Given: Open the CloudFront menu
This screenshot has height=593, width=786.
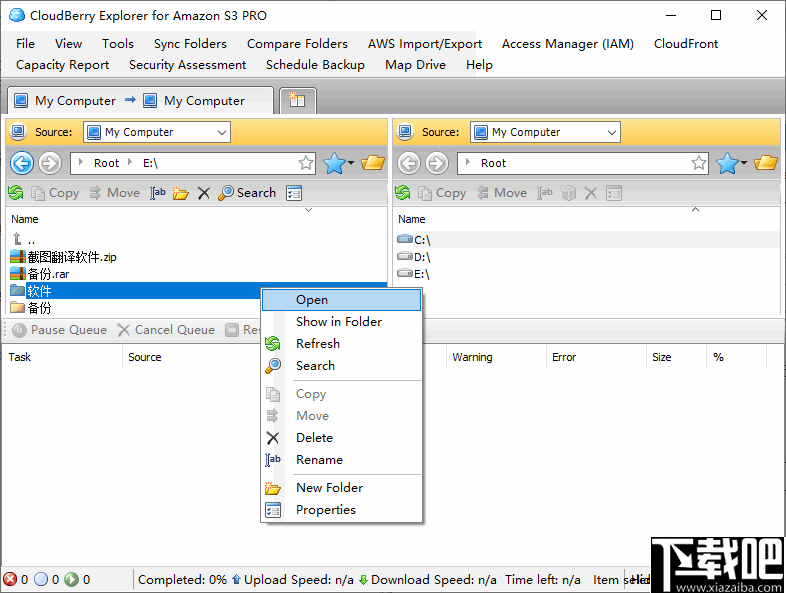Looking at the screenshot, I should click(686, 44).
